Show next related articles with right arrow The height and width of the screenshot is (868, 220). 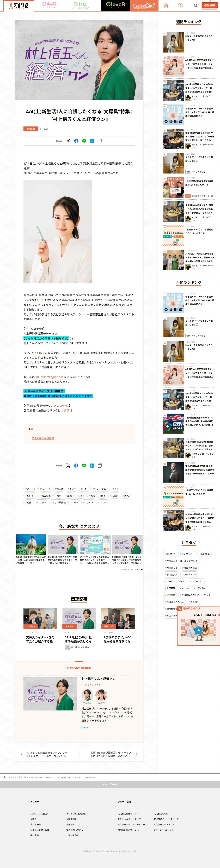coord(132,618)
